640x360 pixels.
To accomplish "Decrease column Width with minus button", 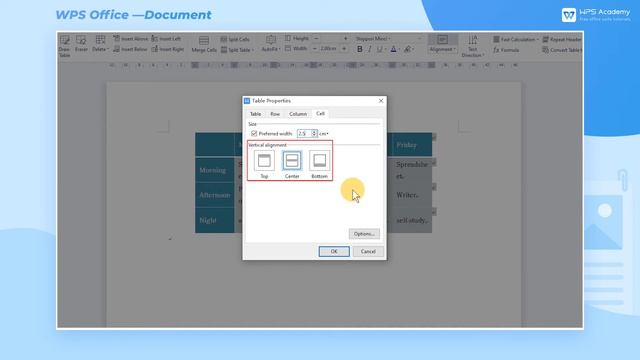I will tap(315, 49).
